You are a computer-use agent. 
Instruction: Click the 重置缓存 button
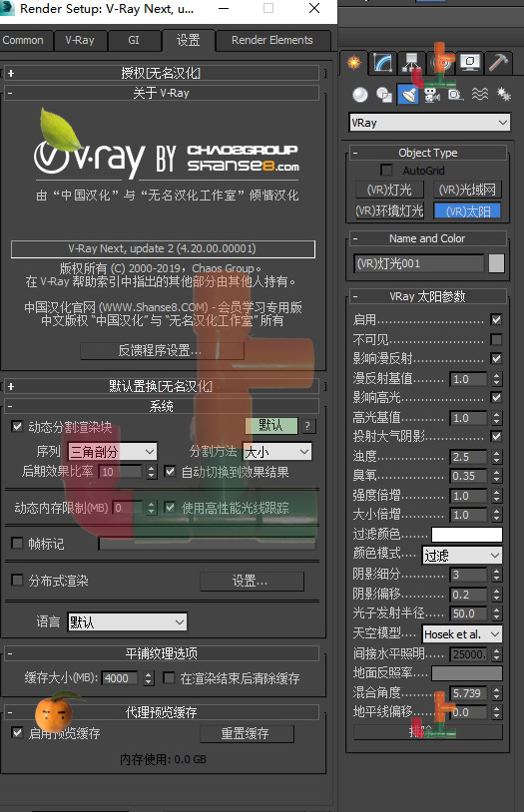[247, 733]
